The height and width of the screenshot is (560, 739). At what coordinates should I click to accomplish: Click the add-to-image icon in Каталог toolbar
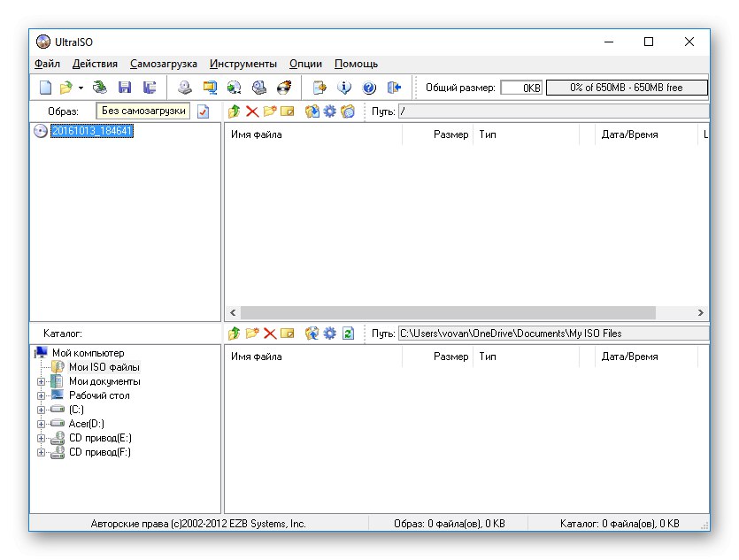point(312,334)
